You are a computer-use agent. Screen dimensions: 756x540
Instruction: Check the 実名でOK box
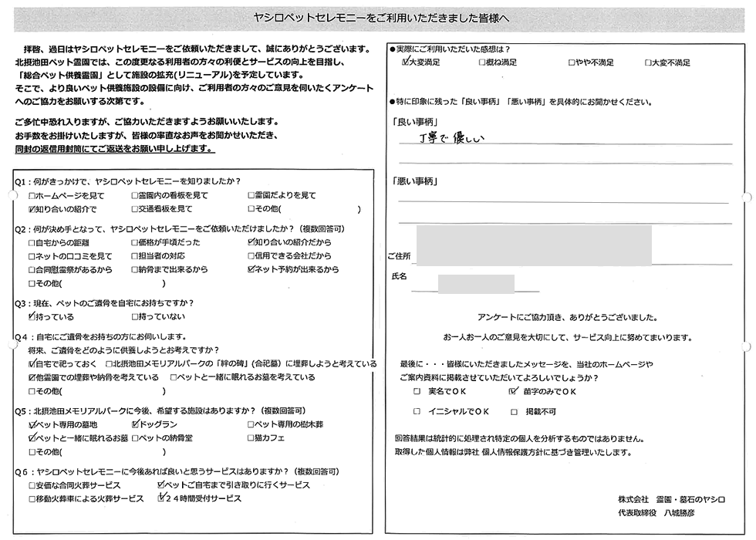coord(417,392)
